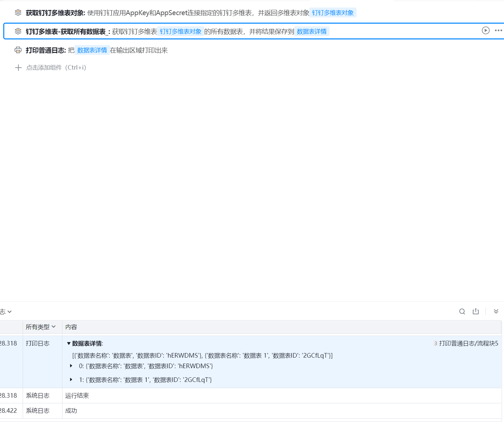The height and width of the screenshot is (422, 504).
Task: Click the printer icon of 打印普通日志 step
Action: [x=18, y=50]
